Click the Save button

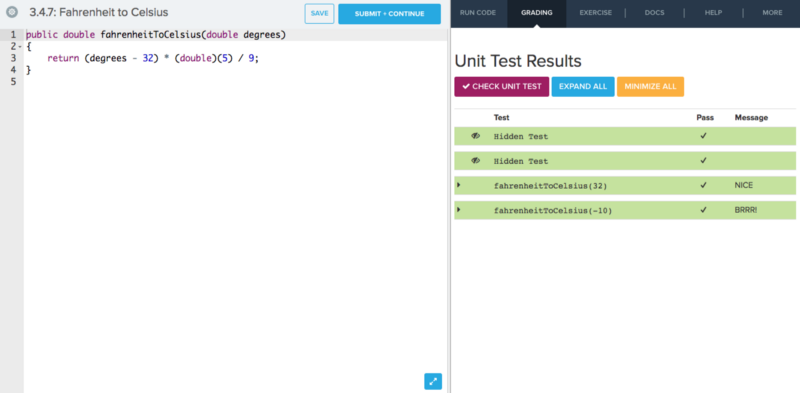point(319,14)
